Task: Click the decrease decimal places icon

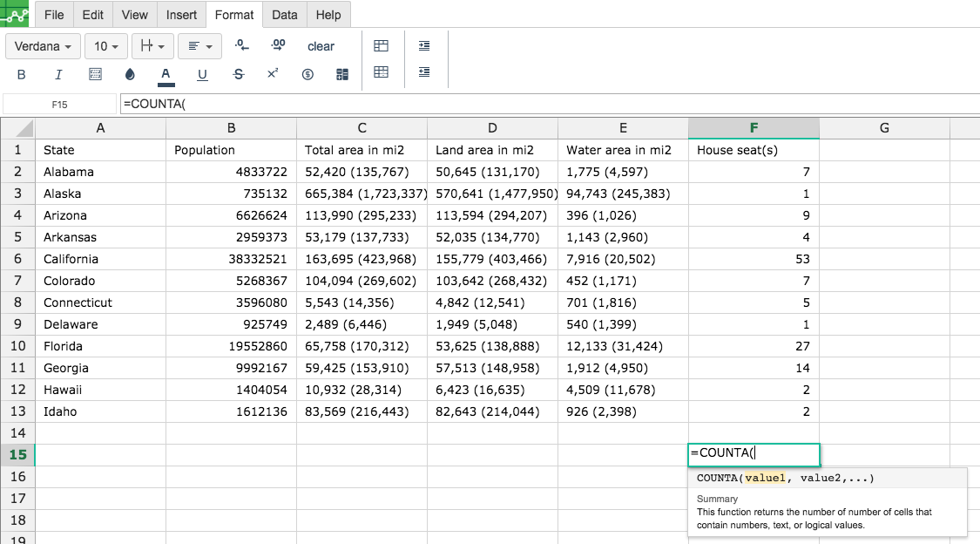Action: click(242, 45)
